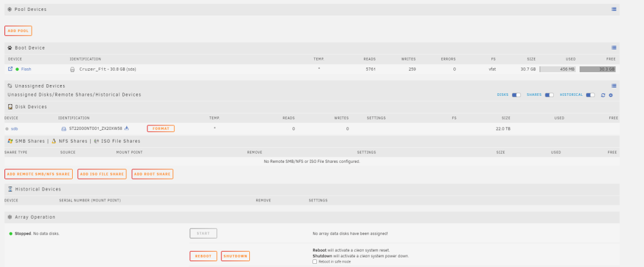Toggle the Shares switch
Viewport: 644px width, 267px height.
pyautogui.click(x=549, y=95)
